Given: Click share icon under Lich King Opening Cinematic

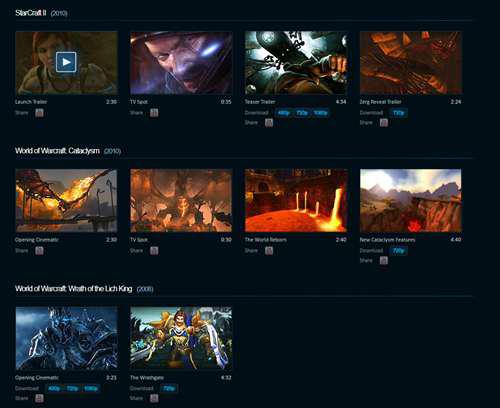Looking at the screenshot, I should [x=39, y=398].
